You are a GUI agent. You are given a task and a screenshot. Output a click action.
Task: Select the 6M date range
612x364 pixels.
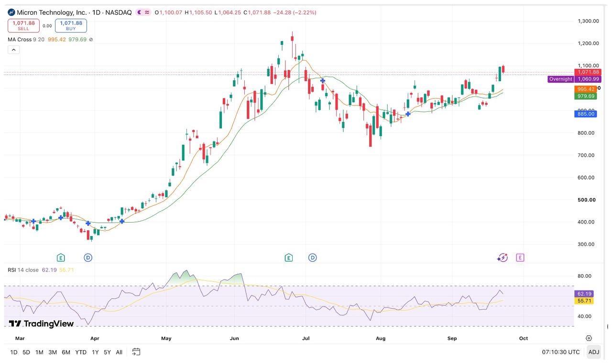(x=66, y=352)
